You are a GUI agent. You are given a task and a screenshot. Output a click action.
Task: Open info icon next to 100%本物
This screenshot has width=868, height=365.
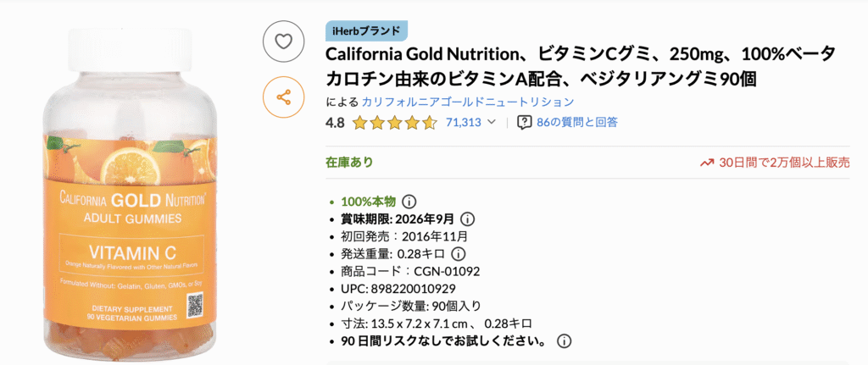click(x=409, y=202)
